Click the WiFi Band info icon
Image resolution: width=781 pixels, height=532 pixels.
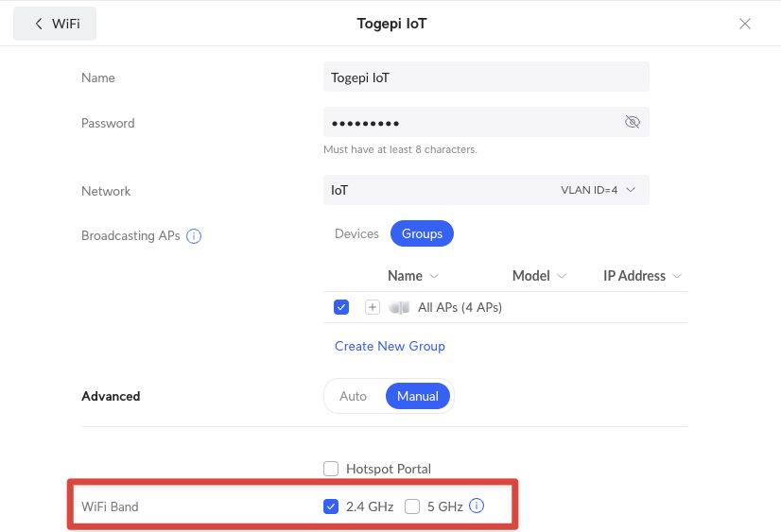coord(477,506)
